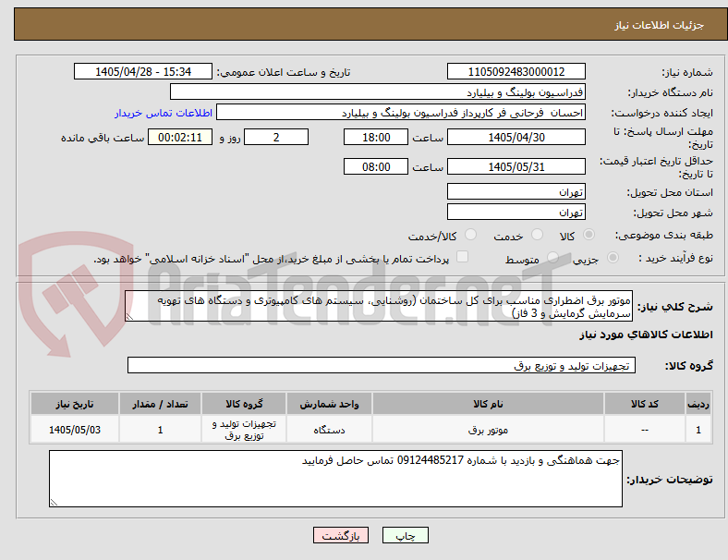Click the remaining time counter 00:02:11
The width and height of the screenshot is (728, 560).
click(180, 137)
